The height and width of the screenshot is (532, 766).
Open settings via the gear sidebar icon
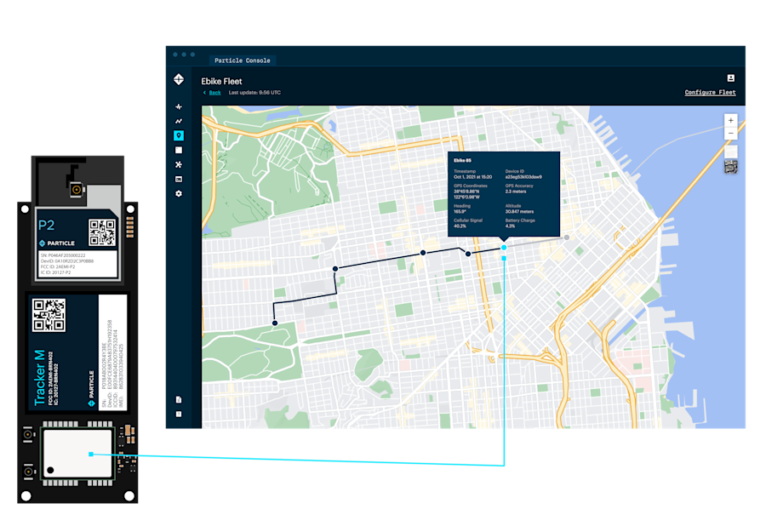(x=179, y=194)
